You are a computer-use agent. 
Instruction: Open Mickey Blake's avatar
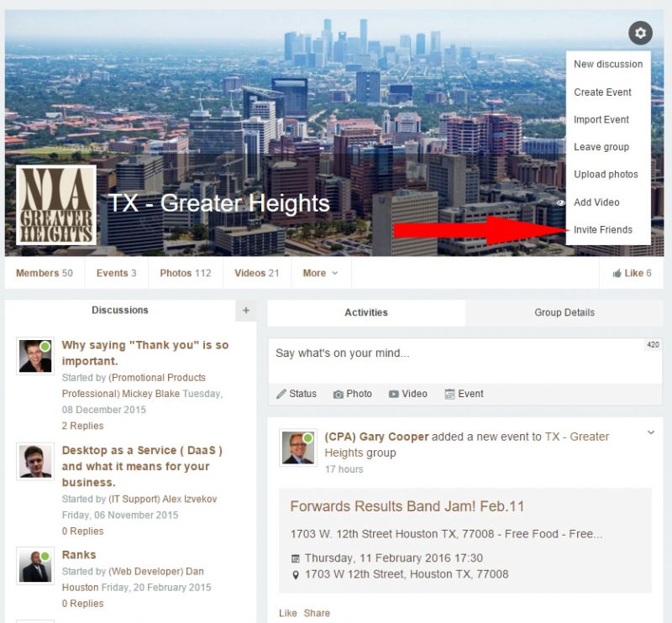point(35,356)
